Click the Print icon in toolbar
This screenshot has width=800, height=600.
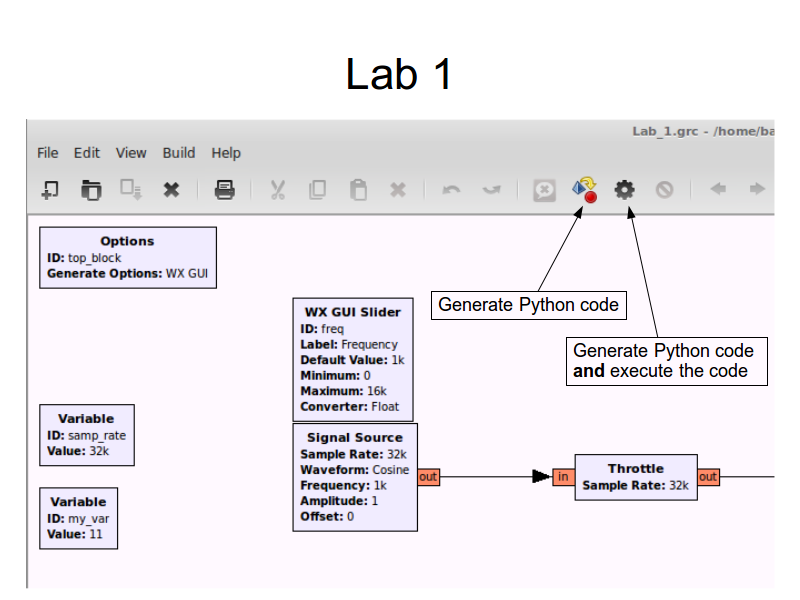coord(225,189)
